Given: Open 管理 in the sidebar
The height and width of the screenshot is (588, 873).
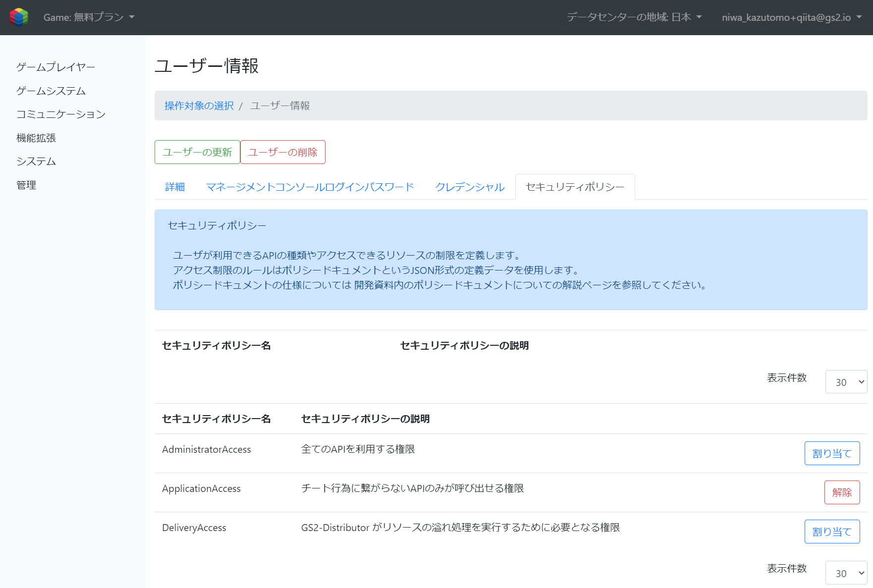Looking at the screenshot, I should 26,185.
